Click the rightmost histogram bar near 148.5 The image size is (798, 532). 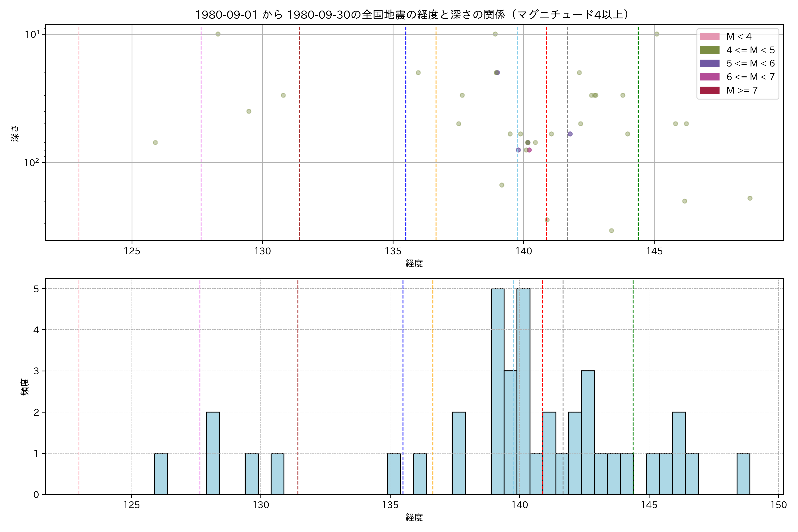[x=743, y=474]
